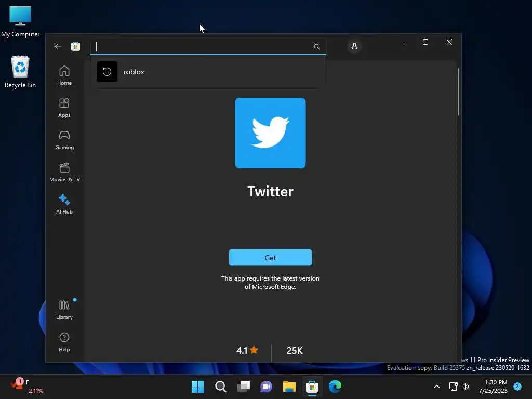Click the volume speaker tray icon

(x=465, y=387)
